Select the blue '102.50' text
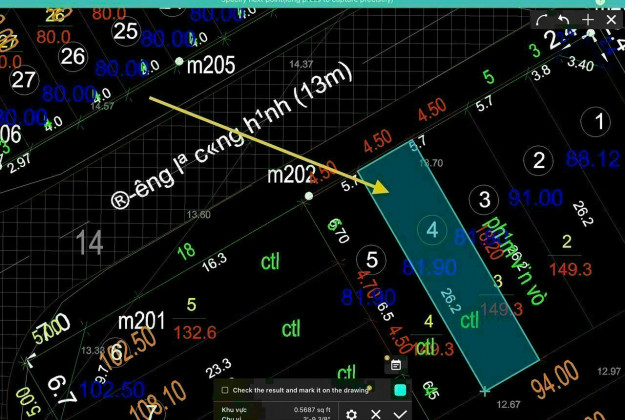The image size is (625, 420). point(112,389)
